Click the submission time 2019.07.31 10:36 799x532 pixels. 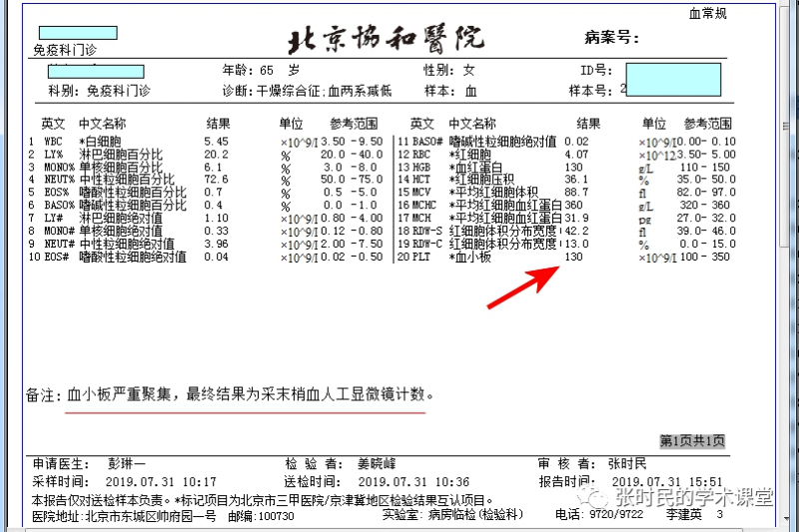(413, 482)
